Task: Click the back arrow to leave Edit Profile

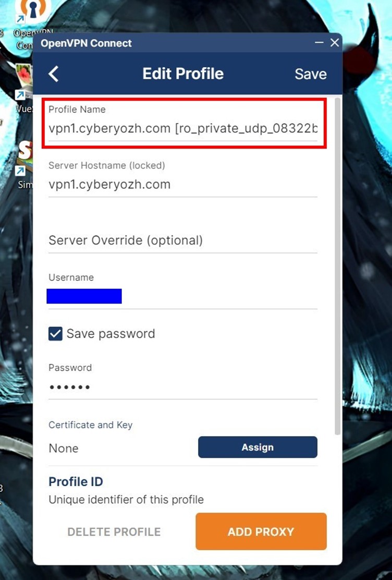Action: click(54, 74)
